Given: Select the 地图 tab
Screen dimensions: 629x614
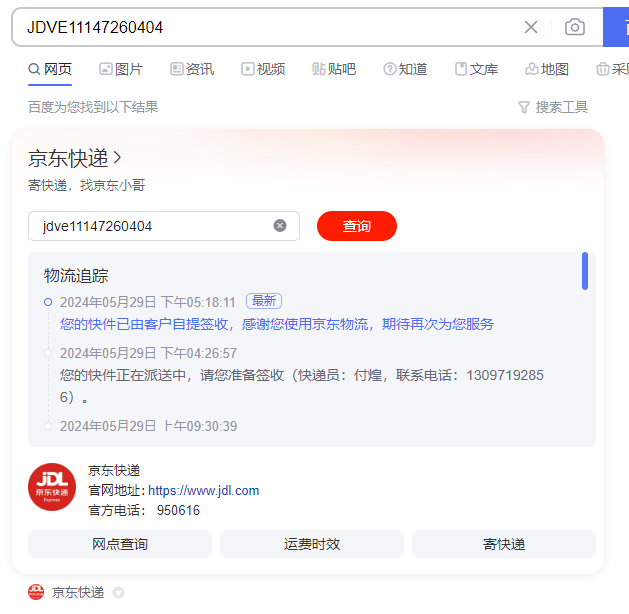Looking at the screenshot, I should [x=547, y=69].
